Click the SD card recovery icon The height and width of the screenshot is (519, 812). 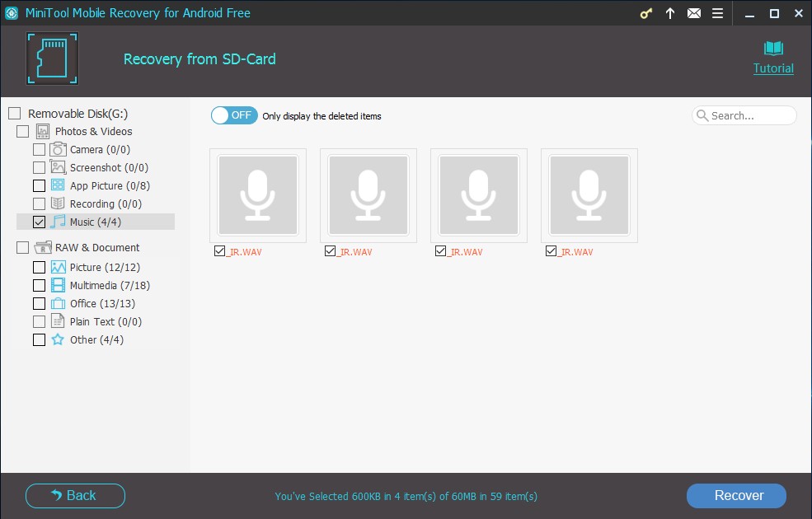(x=52, y=58)
